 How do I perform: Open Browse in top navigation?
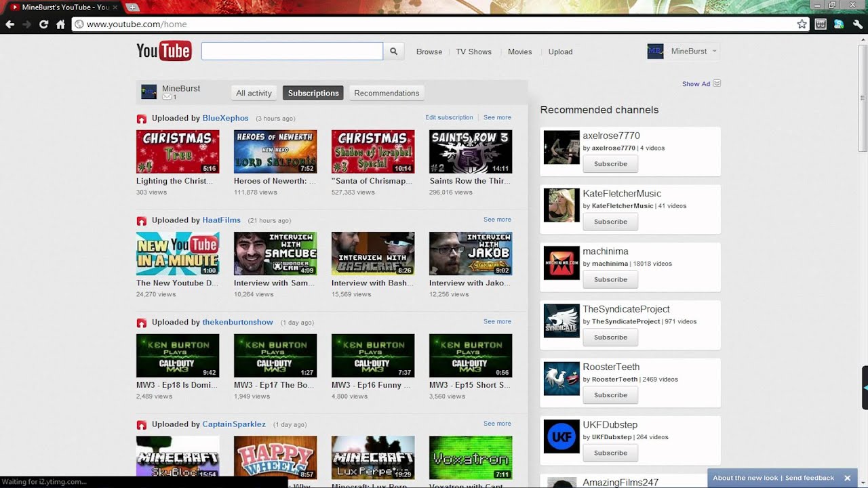[x=429, y=52]
